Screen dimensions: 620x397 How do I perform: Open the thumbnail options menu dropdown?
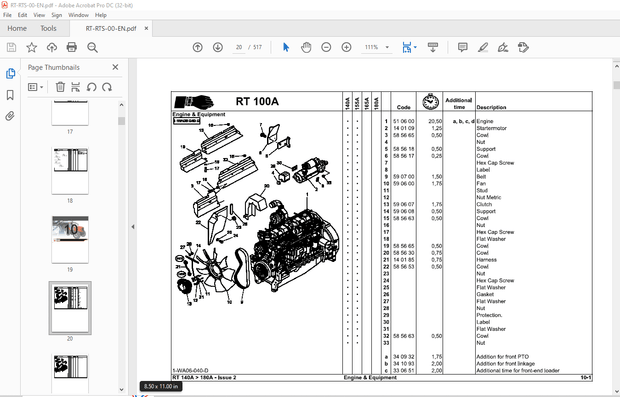point(36,87)
